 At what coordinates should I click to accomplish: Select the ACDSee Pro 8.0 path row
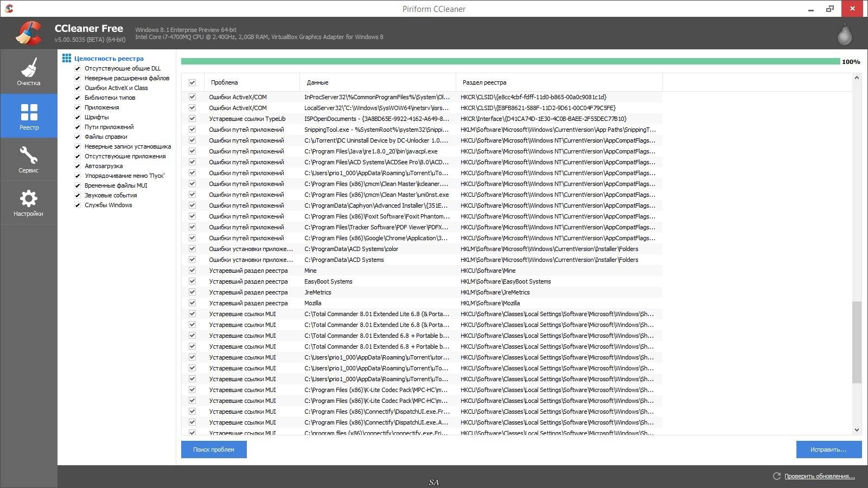click(422, 162)
